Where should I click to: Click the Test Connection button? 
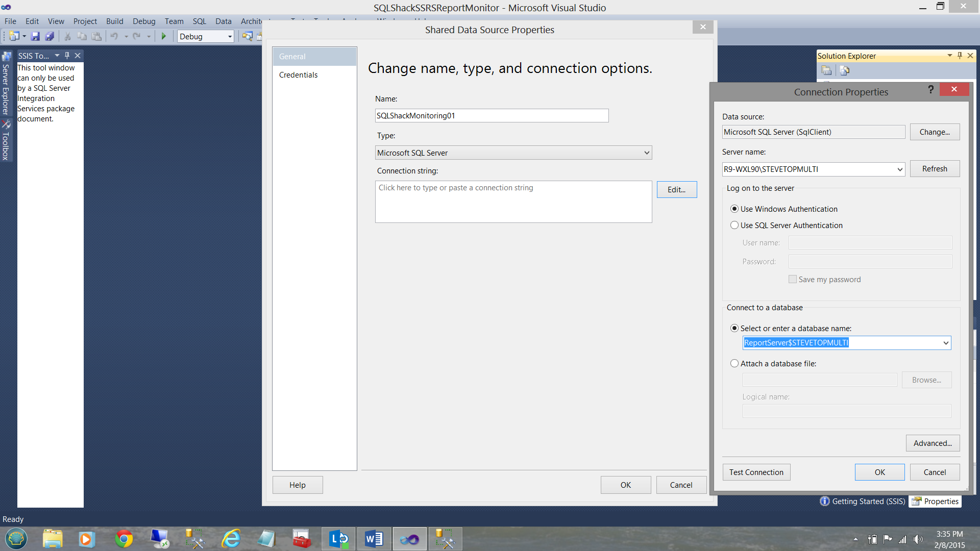[x=756, y=472]
